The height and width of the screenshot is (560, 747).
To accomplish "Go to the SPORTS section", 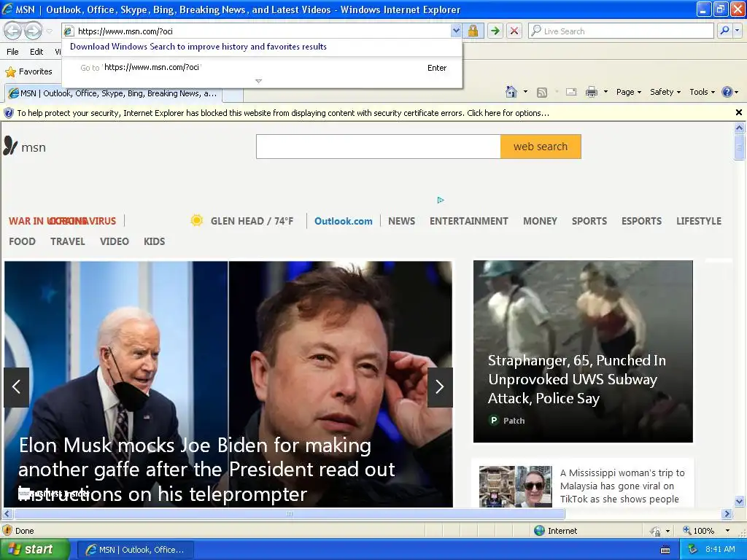I will click(589, 221).
